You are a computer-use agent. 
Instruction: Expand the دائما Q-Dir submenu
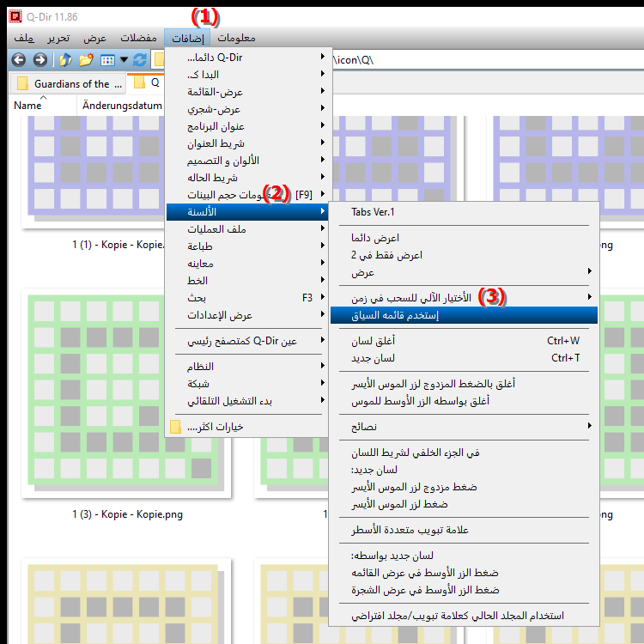tap(246, 57)
